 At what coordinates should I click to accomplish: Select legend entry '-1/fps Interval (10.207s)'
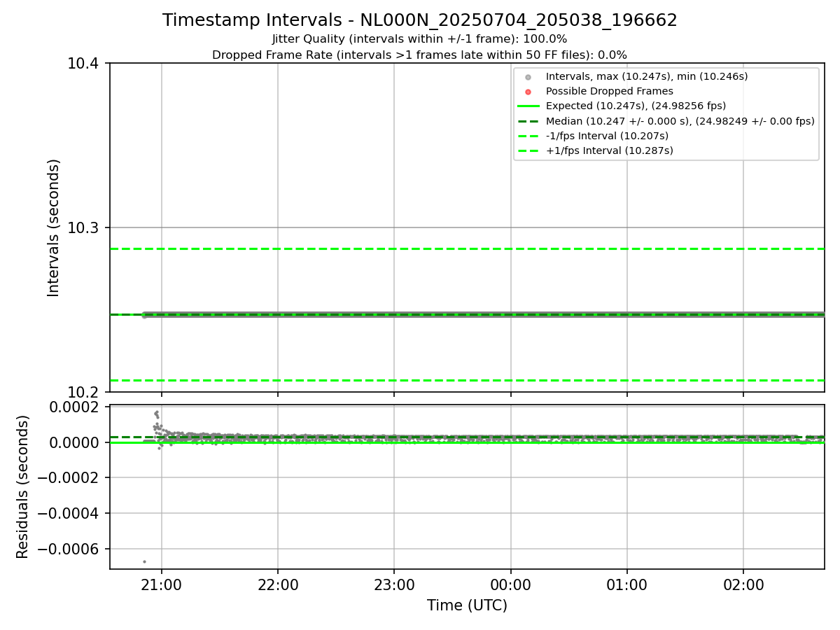pyautogui.click(x=607, y=136)
